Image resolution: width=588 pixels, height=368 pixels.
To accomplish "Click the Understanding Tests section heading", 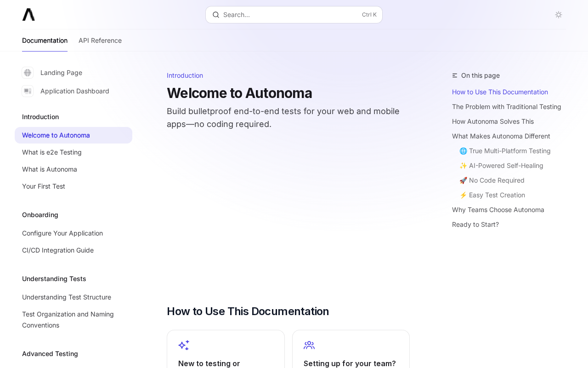I will click(x=54, y=279).
